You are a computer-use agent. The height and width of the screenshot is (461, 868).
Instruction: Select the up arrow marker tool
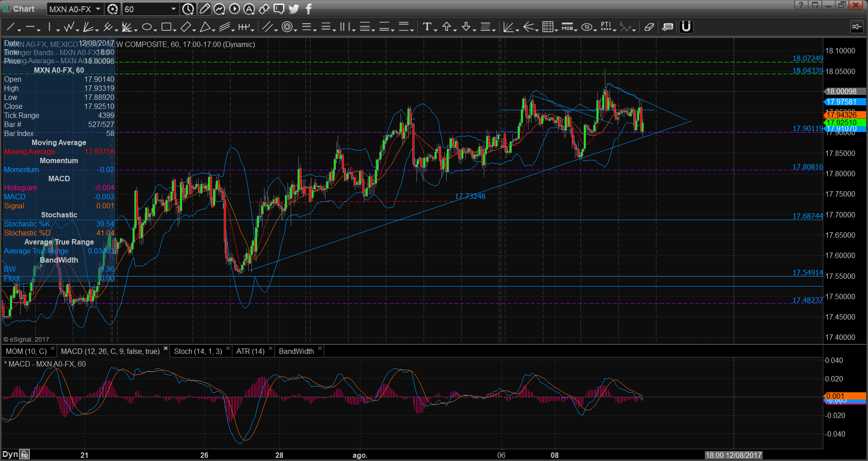click(x=447, y=27)
